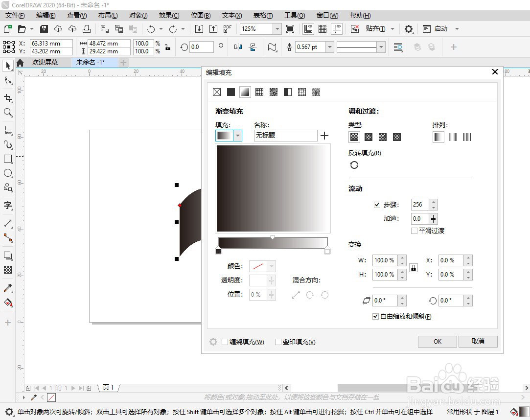
Task: Toggle Free scale and skew checkbox
Action: tap(375, 316)
